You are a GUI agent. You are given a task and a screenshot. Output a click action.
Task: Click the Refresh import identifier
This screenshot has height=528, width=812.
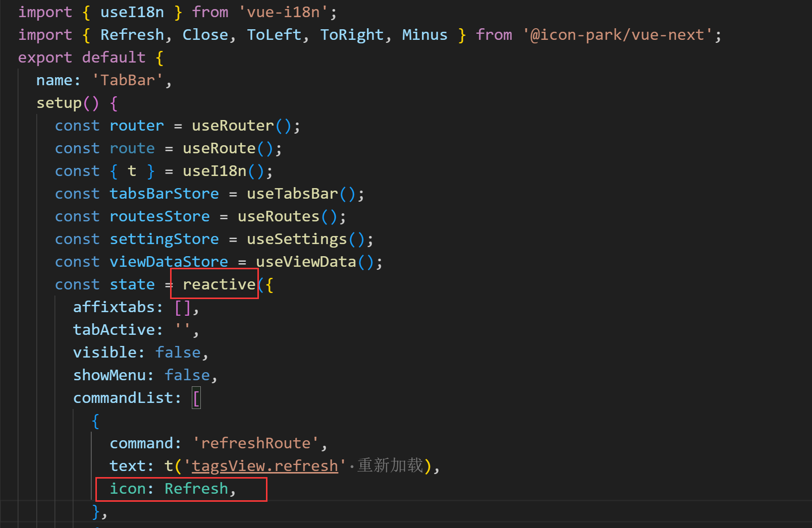(x=132, y=35)
